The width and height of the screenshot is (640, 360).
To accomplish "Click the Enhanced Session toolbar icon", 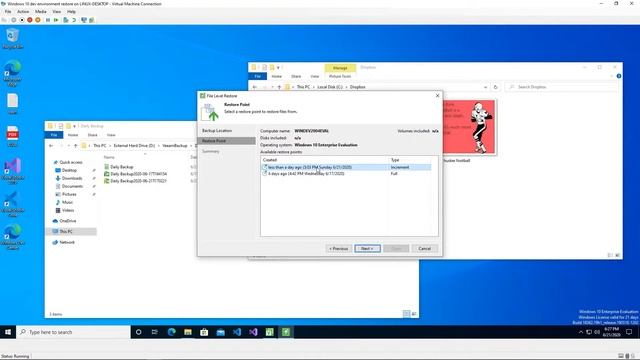I will point(84,20).
